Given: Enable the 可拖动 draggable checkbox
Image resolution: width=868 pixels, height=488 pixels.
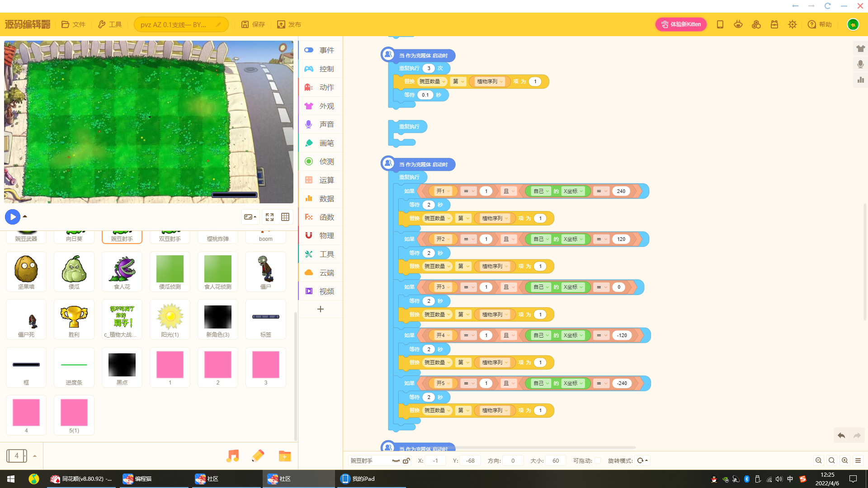Looking at the screenshot, I should (598, 461).
